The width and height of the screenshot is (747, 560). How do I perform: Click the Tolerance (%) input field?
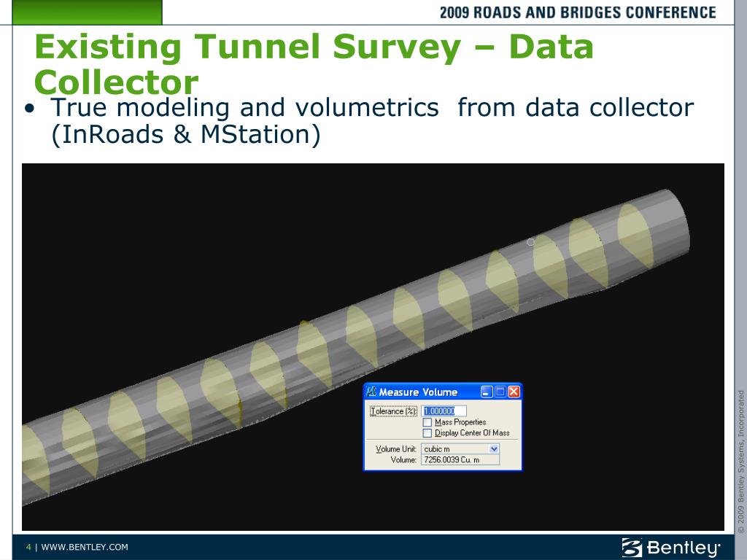click(444, 411)
